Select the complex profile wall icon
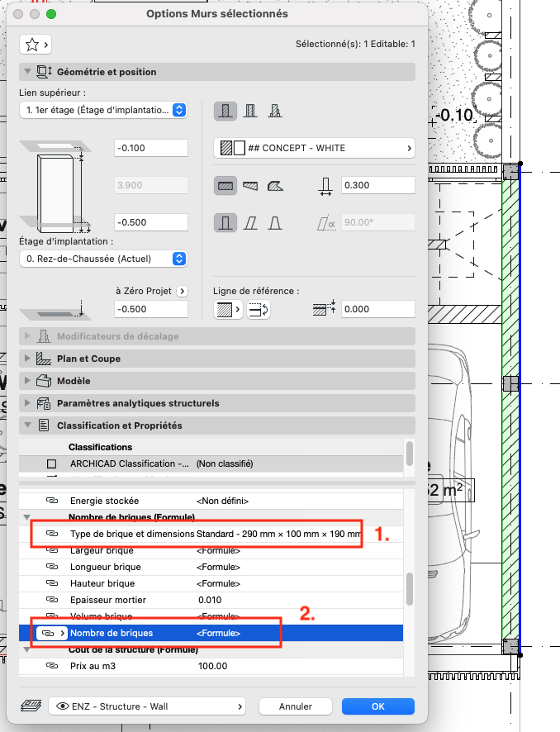 point(275,111)
